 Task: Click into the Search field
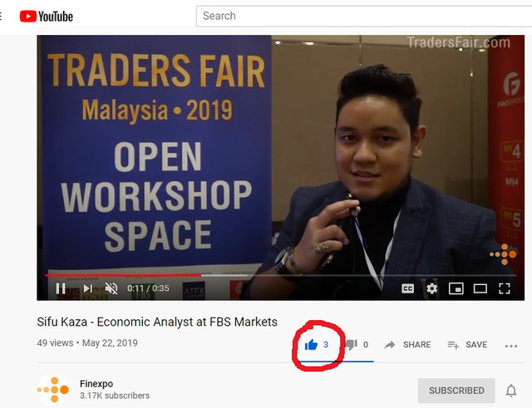pos(364,16)
